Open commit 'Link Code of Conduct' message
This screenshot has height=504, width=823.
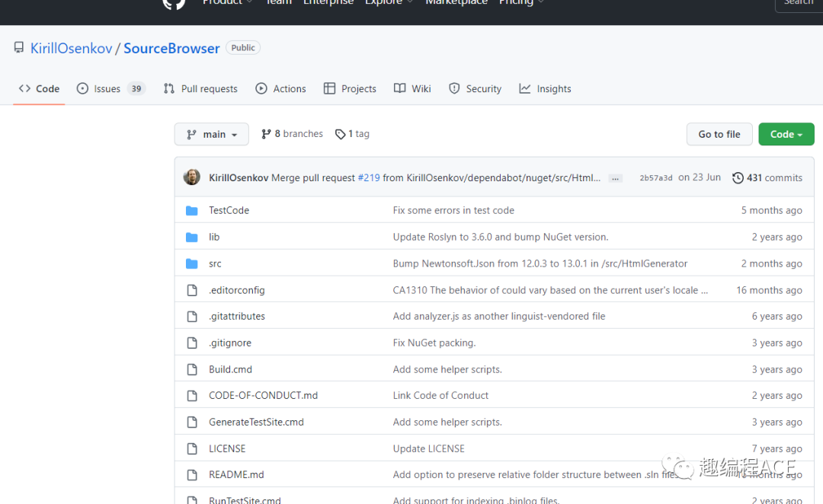coord(440,395)
